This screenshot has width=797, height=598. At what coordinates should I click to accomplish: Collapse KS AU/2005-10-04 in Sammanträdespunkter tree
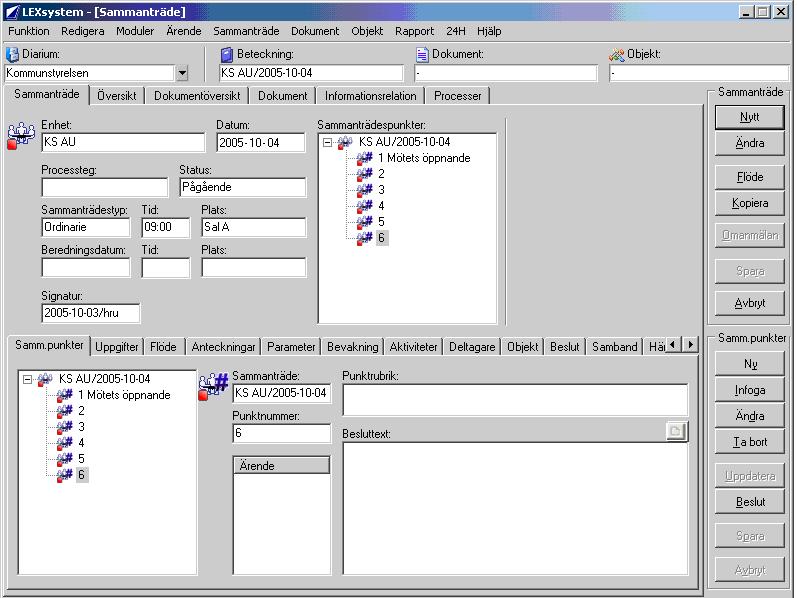click(x=328, y=142)
